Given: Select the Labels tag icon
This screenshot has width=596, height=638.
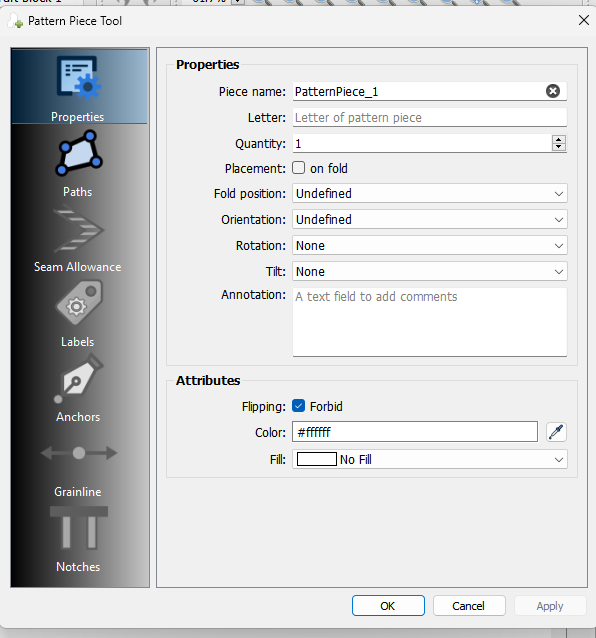Looking at the screenshot, I should pos(79,303).
